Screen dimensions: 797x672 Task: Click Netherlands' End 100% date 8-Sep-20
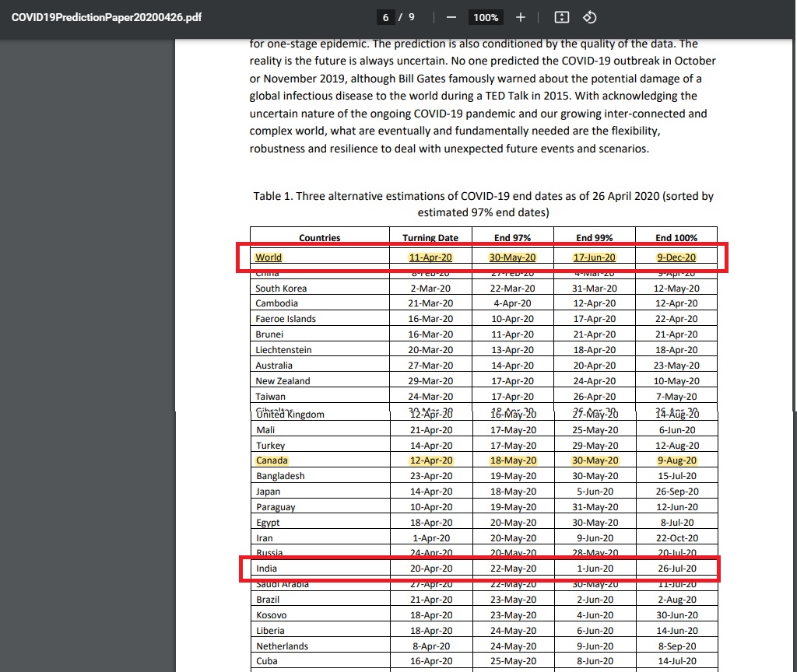point(677,646)
